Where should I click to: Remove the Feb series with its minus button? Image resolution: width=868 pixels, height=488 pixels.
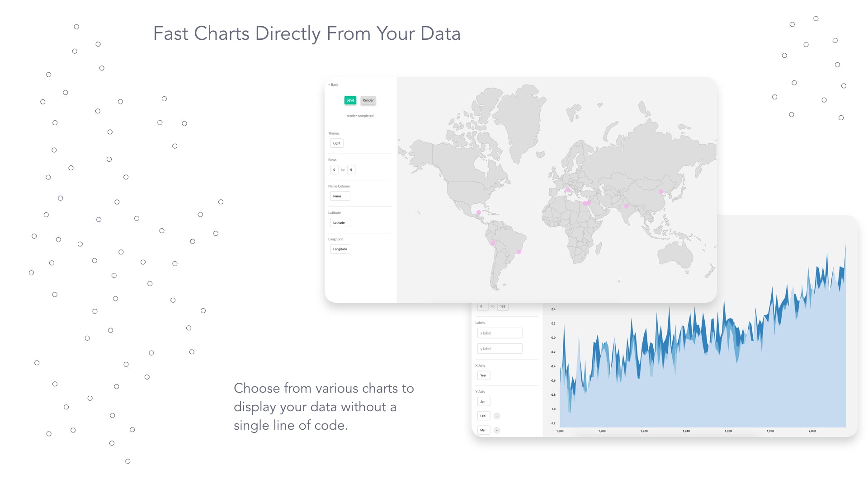coord(497,416)
